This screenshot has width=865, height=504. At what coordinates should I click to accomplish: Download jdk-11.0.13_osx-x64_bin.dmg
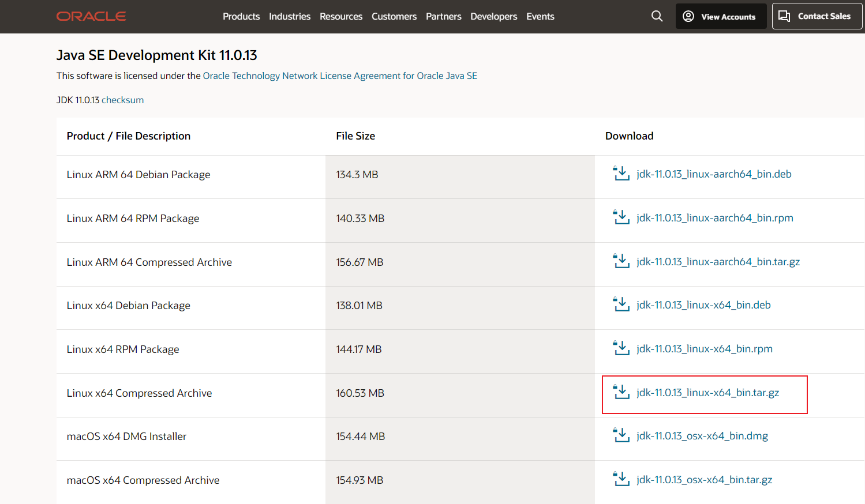click(702, 435)
